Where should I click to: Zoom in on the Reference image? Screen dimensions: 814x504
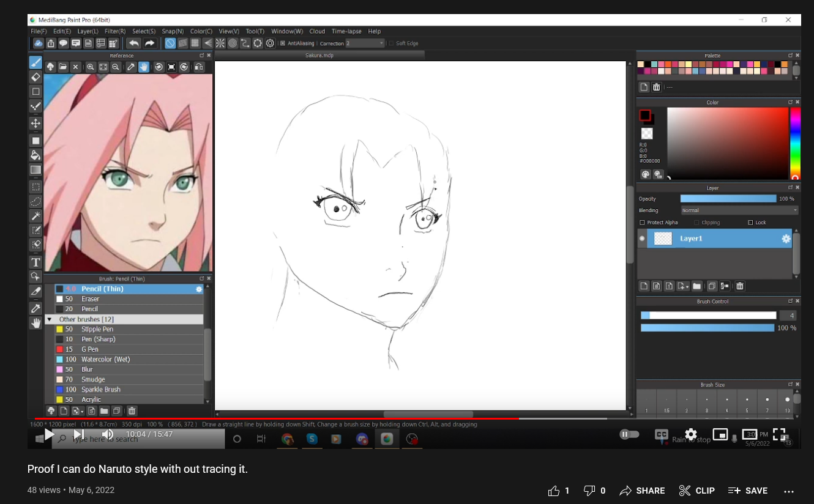[x=91, y=67]
